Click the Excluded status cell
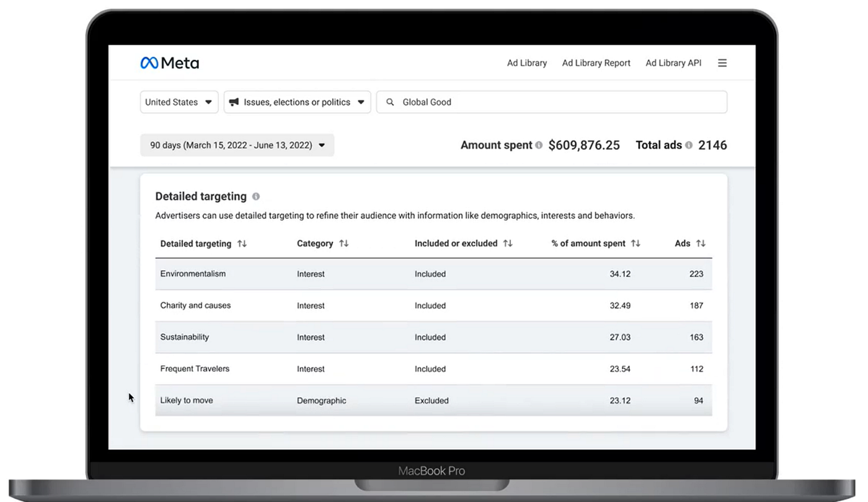Viewport: 868px width, 502px height. [432, 400]
